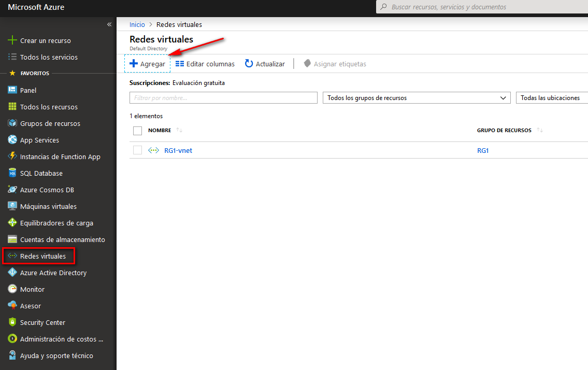Toggle the select-all checkbox in header
This screenshot has height=370, width=588.
click(x=138, y=131)
